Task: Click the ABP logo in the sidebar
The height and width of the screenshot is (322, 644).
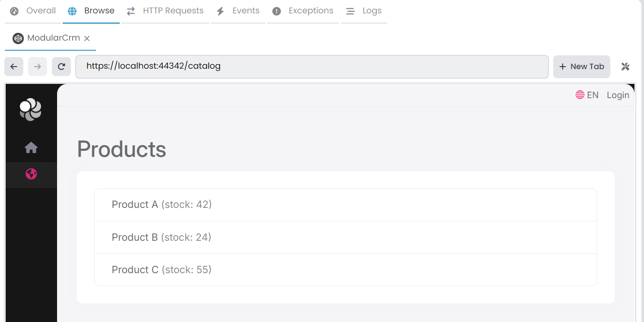Action: tap(31, 109)
